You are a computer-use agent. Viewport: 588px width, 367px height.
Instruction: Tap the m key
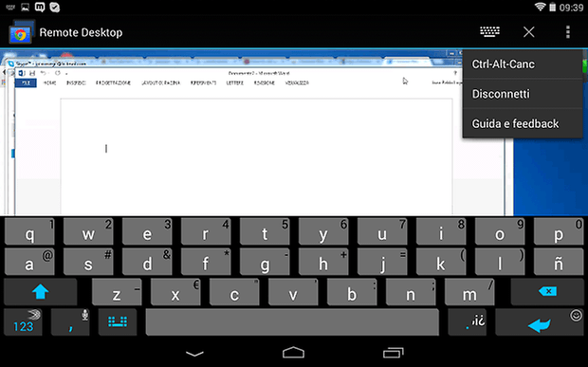[469, 292]
